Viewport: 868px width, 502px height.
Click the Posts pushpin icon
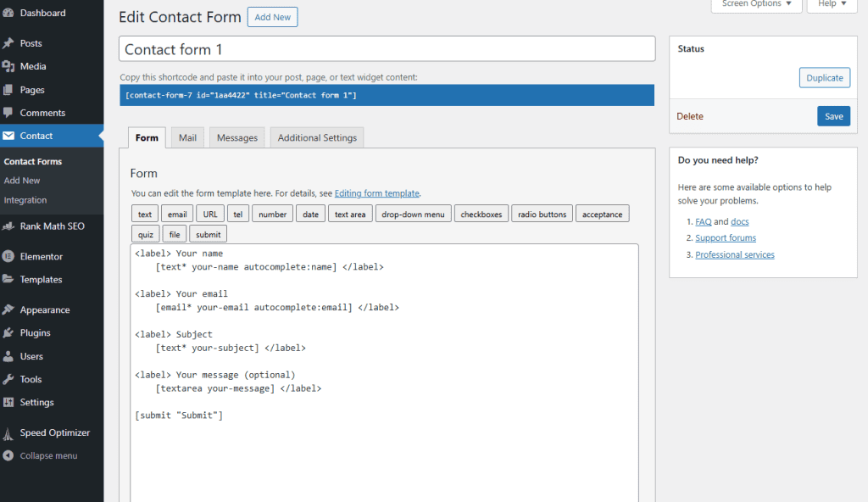(8, 43)
